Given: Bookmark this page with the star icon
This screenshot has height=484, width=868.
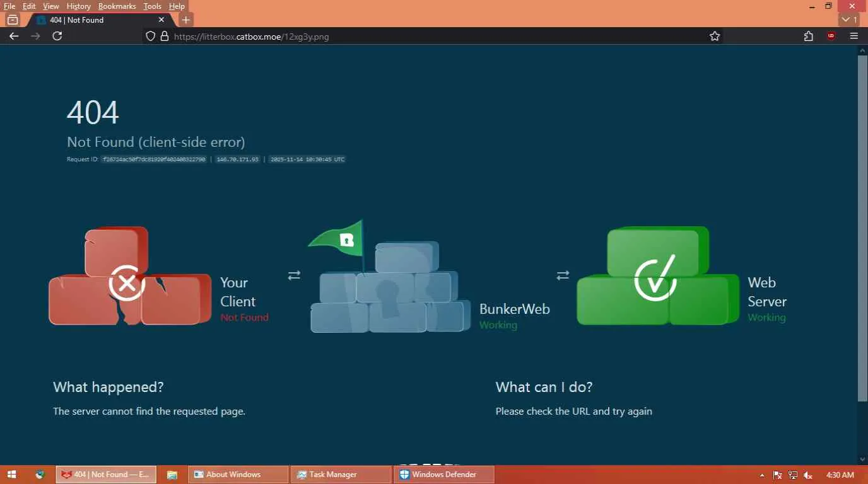Looking at the screenshot, I should pos(715,36).
